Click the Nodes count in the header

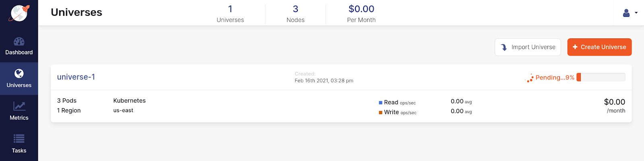click(295, 13)
